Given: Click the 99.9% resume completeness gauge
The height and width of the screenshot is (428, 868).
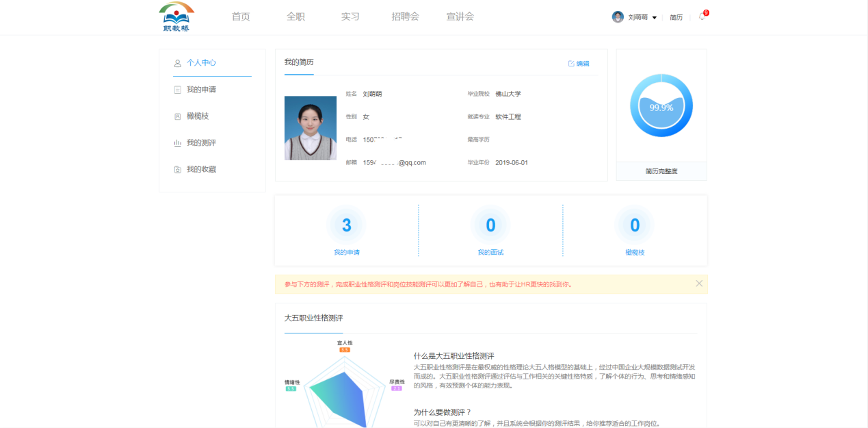Looking at the screenshot, I should tap(661, 106).
